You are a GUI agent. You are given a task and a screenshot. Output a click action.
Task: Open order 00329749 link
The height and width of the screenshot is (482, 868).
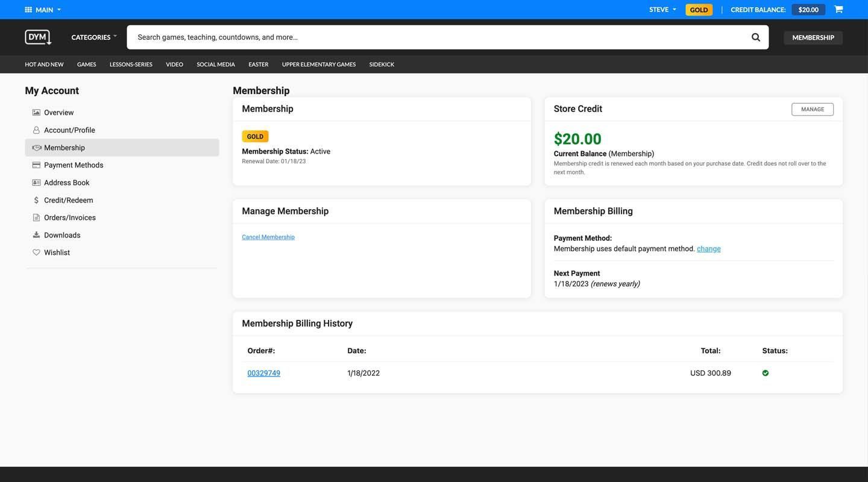[263, 373]
